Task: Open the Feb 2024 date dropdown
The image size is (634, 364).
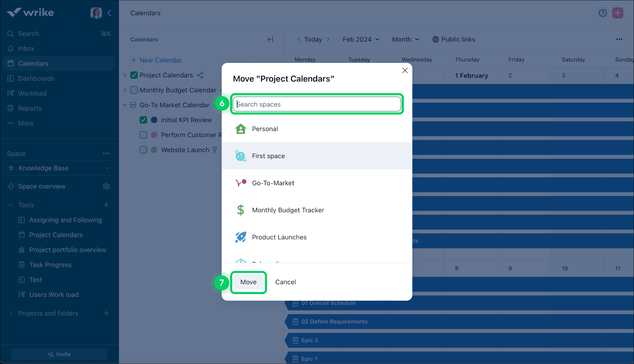Action: (361, 39)
